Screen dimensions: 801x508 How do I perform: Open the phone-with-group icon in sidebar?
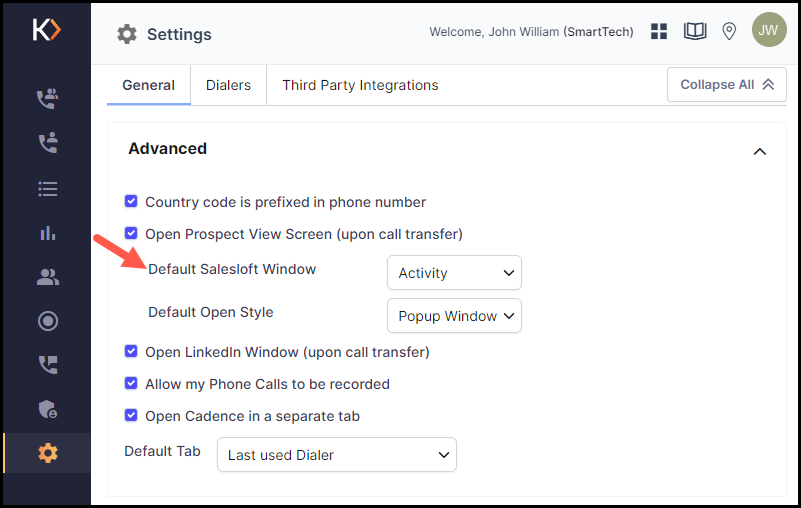[48, 99]
